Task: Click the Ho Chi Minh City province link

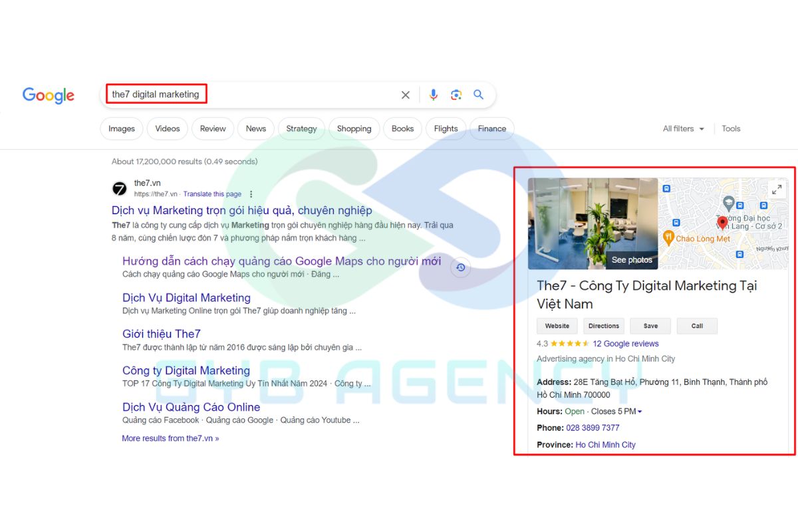Action: (x=605, y=445)
